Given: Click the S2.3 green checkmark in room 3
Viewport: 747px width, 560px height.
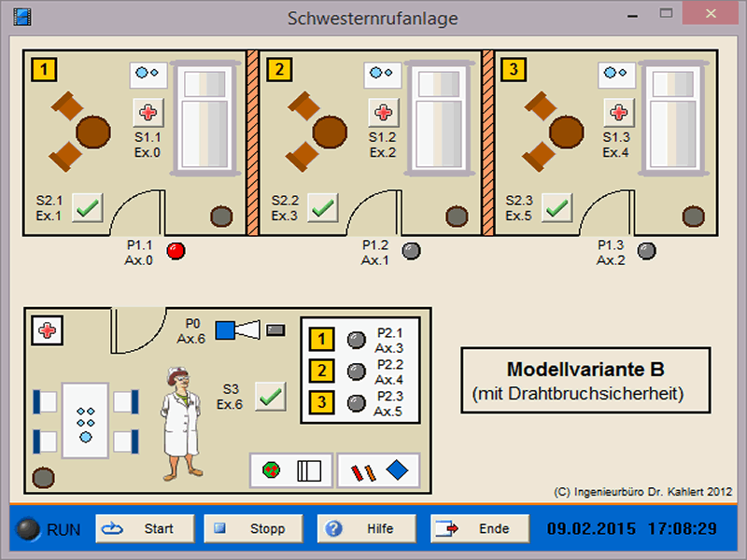Looking at the screenshot, I should [x=557, y=207].
